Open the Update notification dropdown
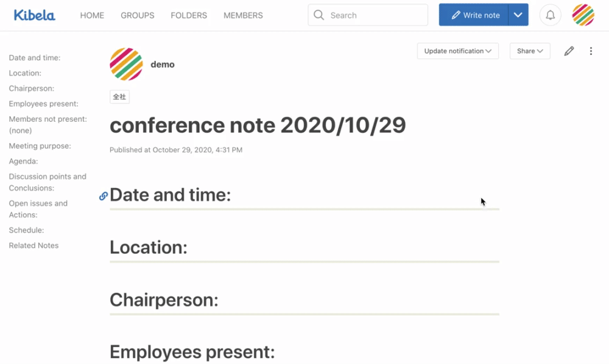 [457, 51]
